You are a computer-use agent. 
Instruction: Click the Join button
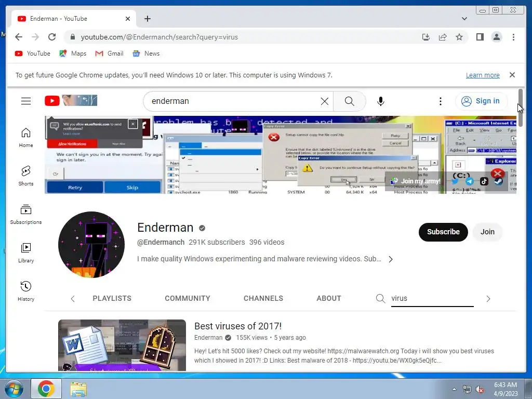[487, 232]
